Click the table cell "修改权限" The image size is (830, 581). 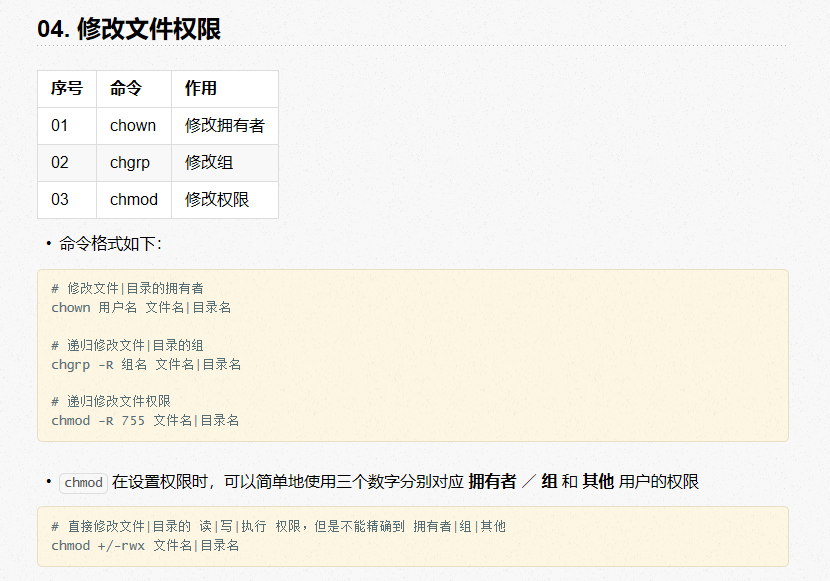coord(225,200)
